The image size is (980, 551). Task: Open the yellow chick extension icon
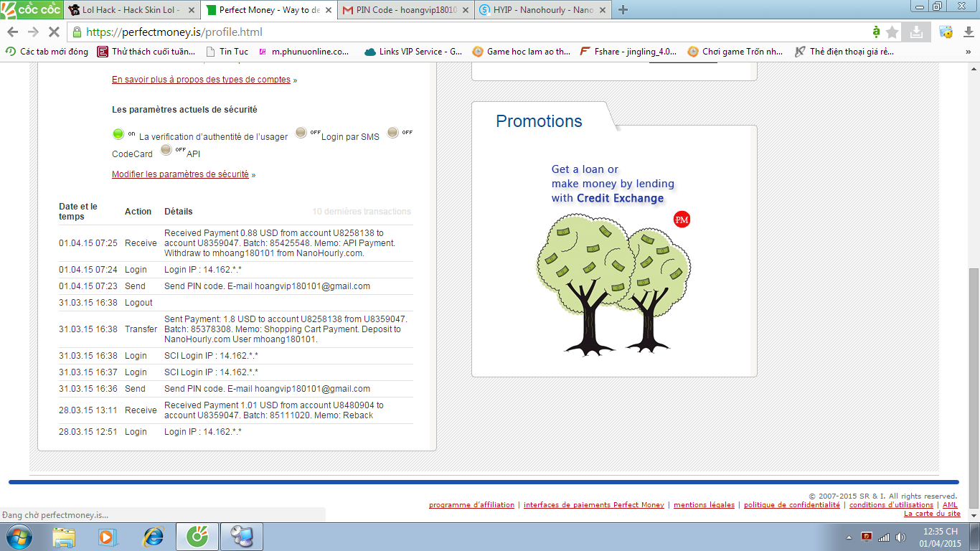pyautogui.click(x=946, y=32)
